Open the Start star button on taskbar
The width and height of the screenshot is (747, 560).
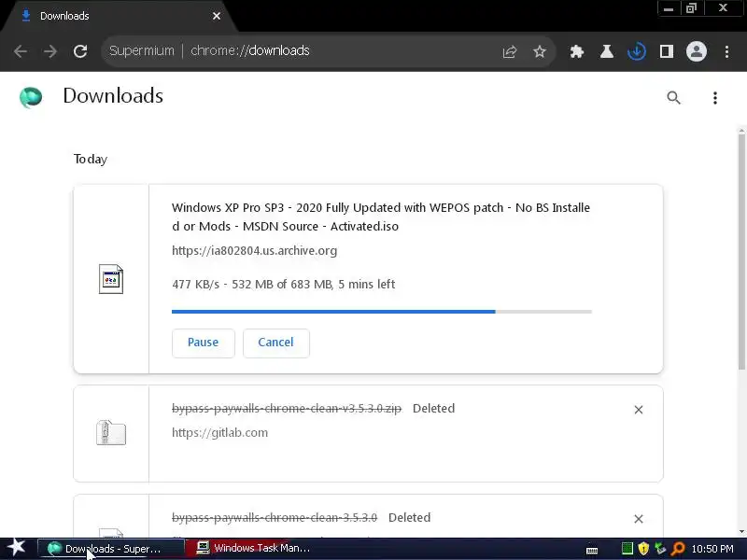[x=16, y=548]
